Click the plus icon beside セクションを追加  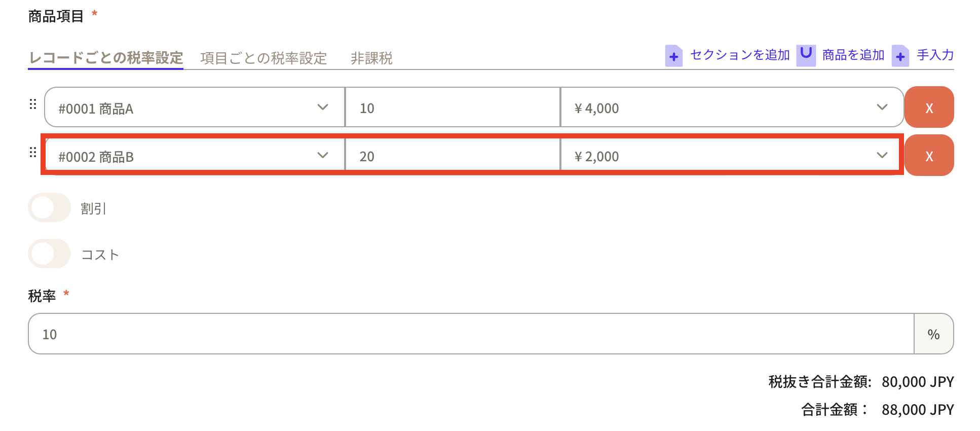pyautogui.click(x=673, y=56)
